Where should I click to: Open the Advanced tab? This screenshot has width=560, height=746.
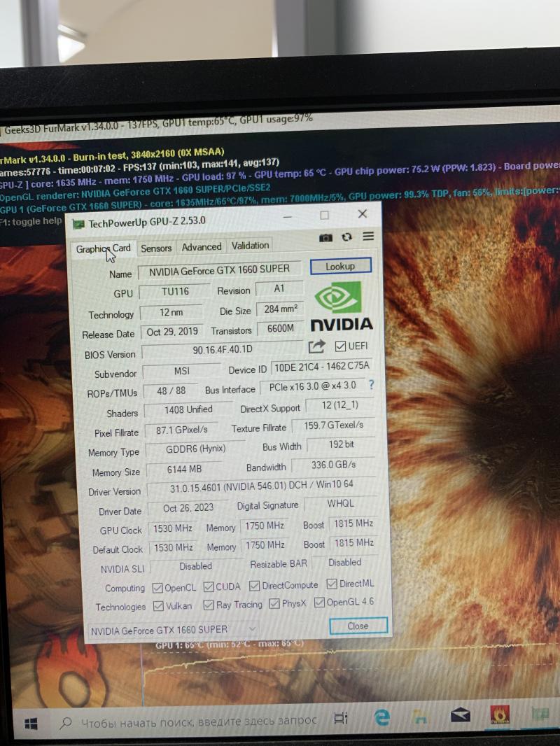coord(202,247)
